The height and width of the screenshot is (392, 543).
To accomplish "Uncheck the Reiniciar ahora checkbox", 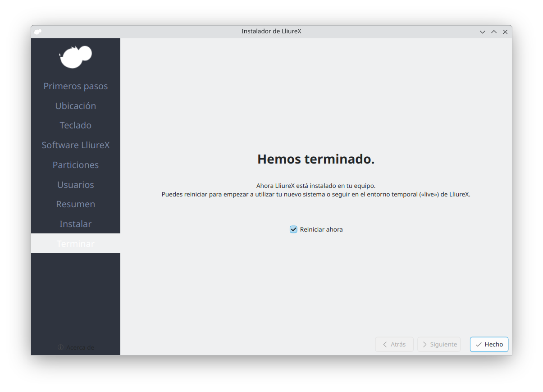I will pos(293,229).
